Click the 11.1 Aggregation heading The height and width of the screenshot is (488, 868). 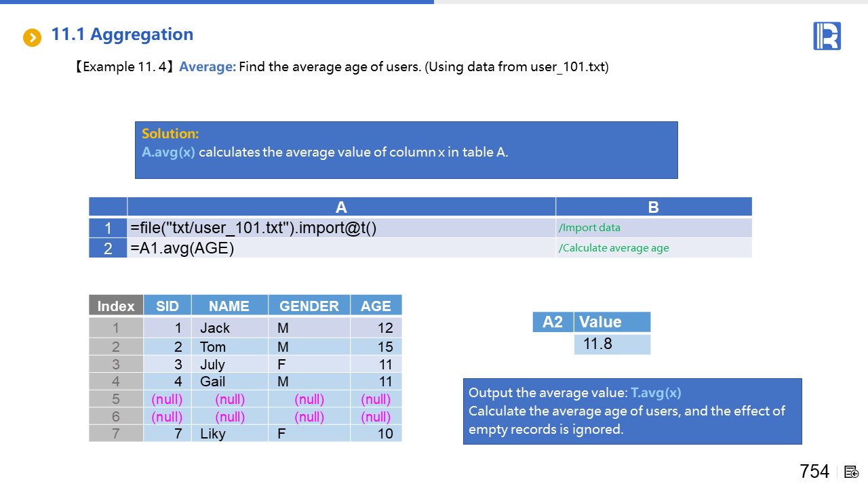click(122, 35)
